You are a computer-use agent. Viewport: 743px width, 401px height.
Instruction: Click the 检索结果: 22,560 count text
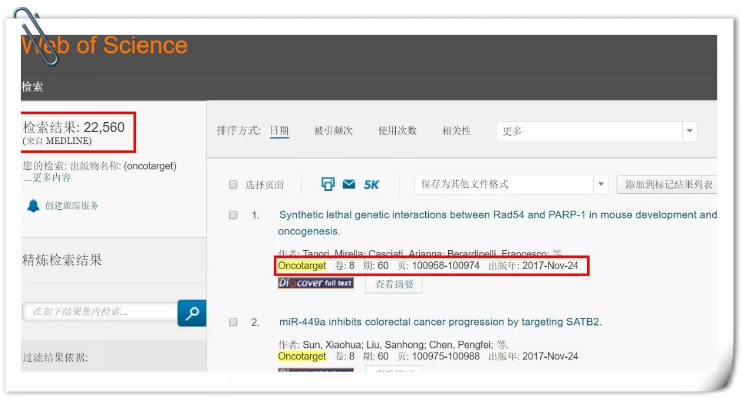[73, 127]
